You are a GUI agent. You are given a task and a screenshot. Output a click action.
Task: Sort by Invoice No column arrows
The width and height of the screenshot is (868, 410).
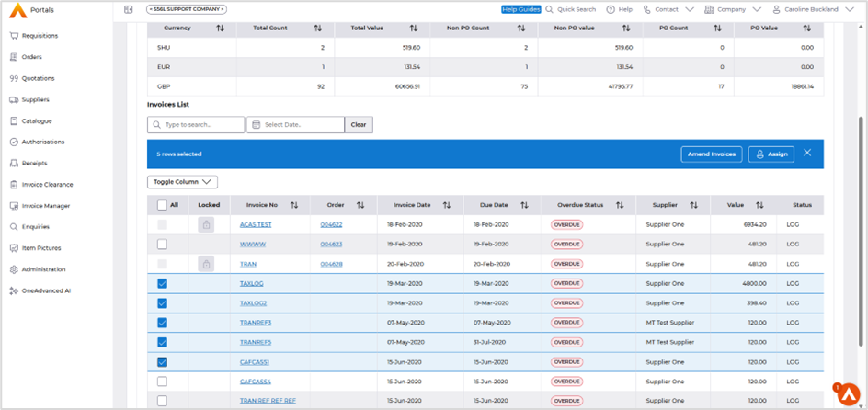coord(294,205)
